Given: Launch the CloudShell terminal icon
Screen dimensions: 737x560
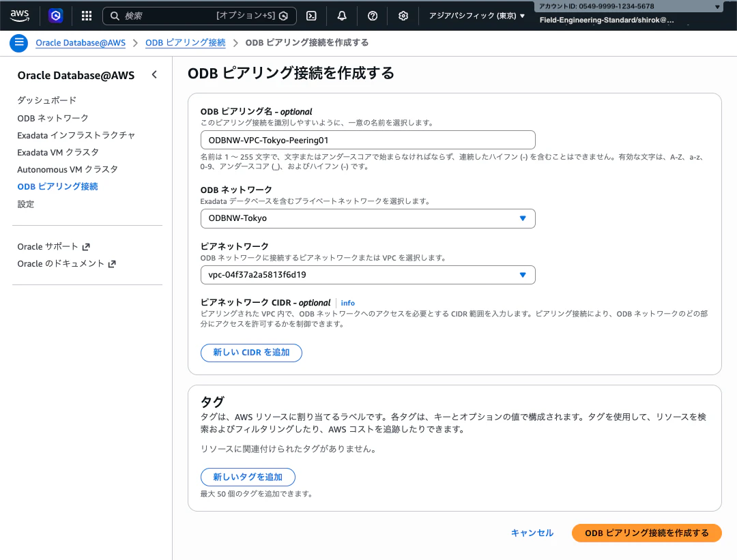Looking at the screenshot, I should pyautogui.click(x=311, y=16).
